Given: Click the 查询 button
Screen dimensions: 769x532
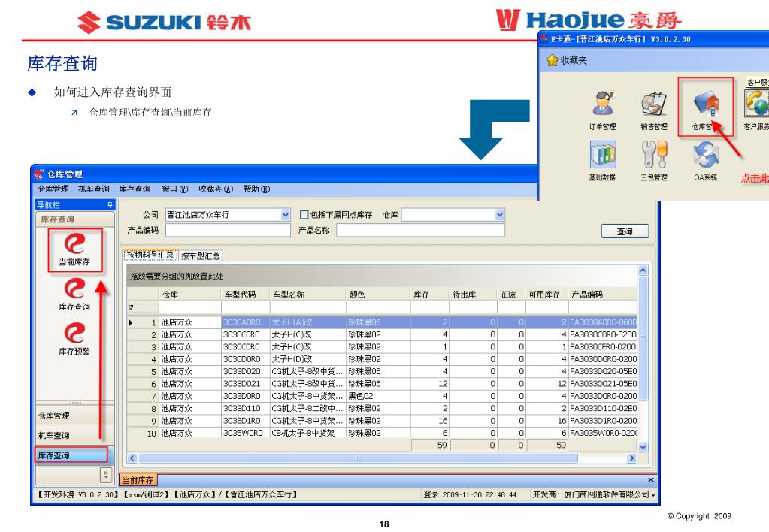Looking at the screenshot, I should 625,231.
